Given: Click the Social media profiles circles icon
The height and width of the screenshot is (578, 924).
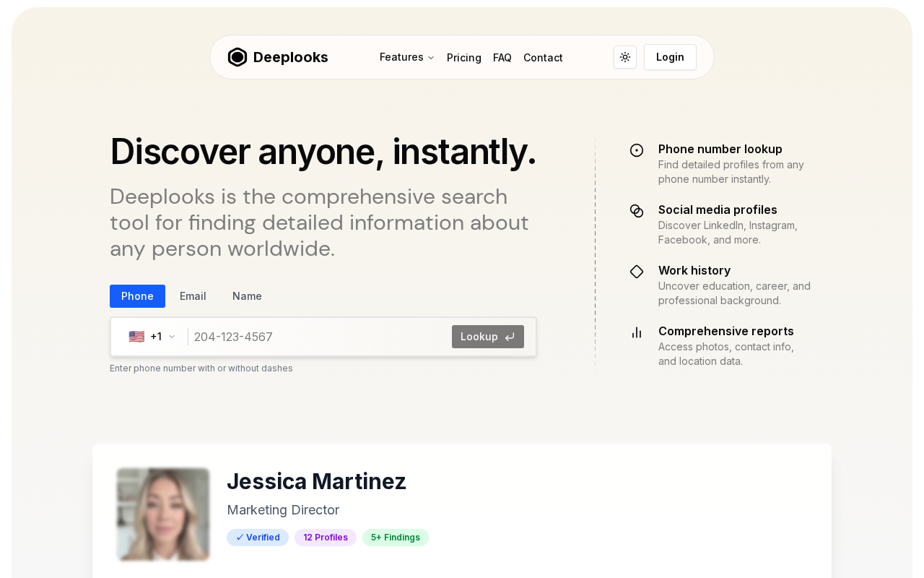Looking at the screenshot, I should click(x=637, y=211).
